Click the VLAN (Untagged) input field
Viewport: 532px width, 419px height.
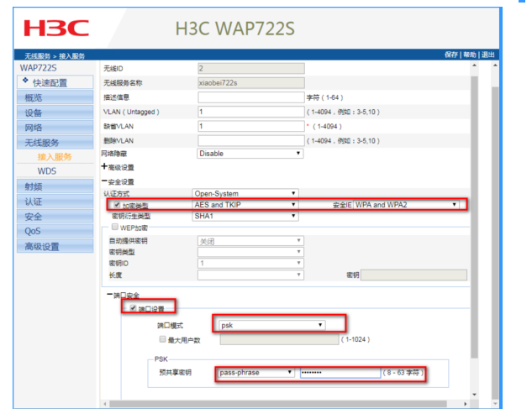coord(251,112)
